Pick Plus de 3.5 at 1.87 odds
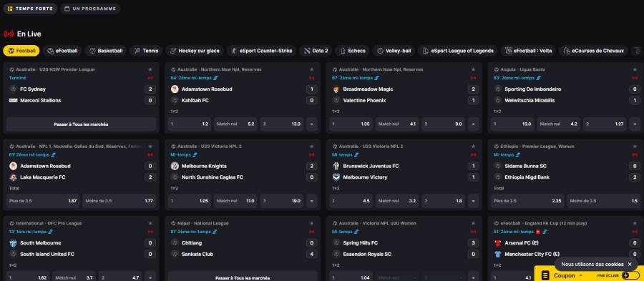The width and height of the screenshot is (644, 281). pos(43,201)
